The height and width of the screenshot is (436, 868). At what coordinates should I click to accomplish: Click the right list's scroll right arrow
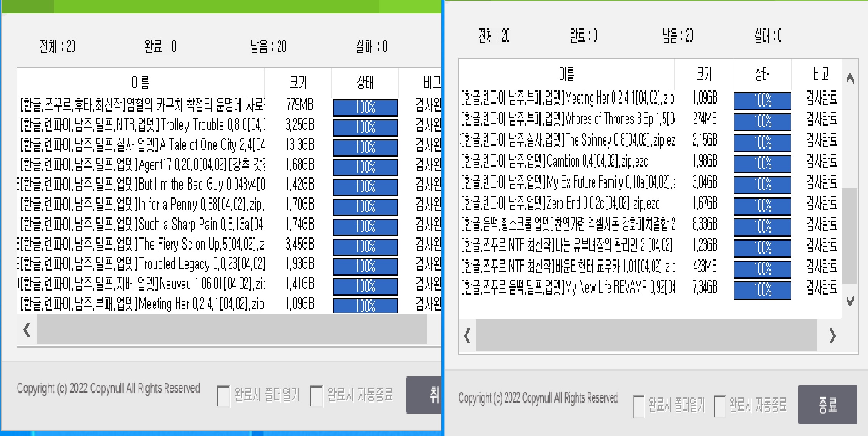(x=832, y=336)
